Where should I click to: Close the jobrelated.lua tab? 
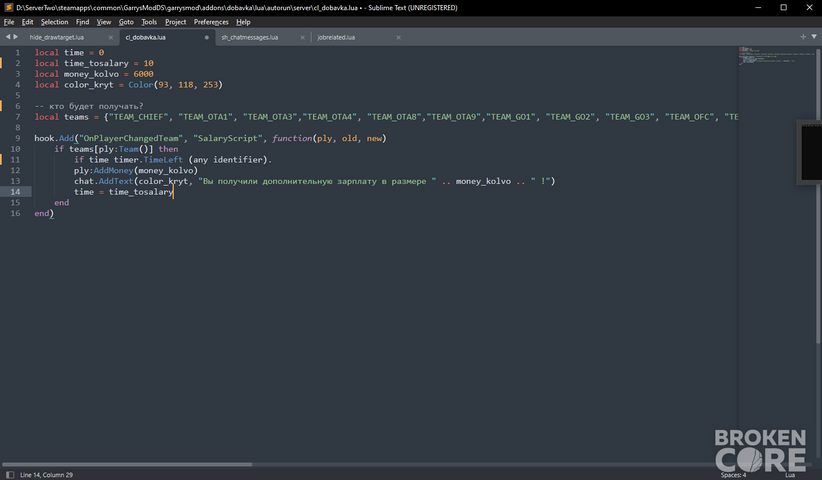tap(398, 37)
